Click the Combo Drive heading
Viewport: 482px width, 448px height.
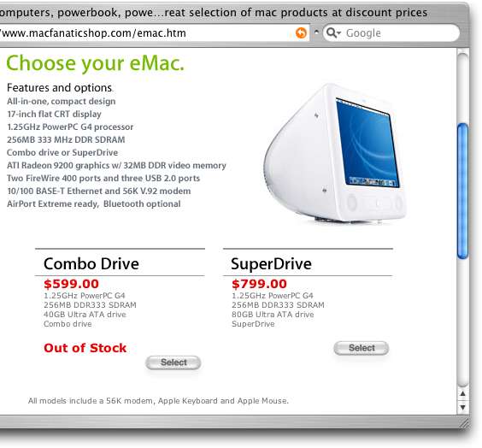[91, 264]
